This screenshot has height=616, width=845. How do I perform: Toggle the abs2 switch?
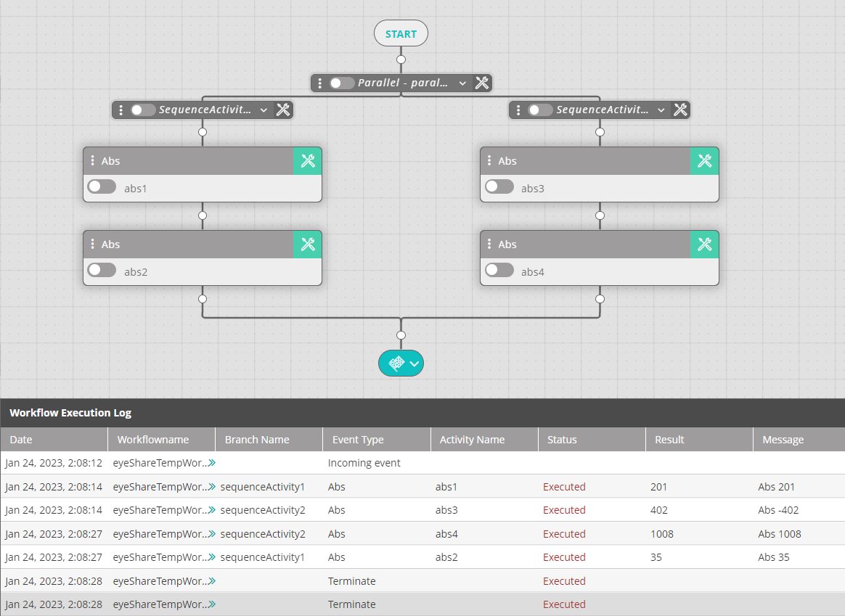click(x=102, y=270)
